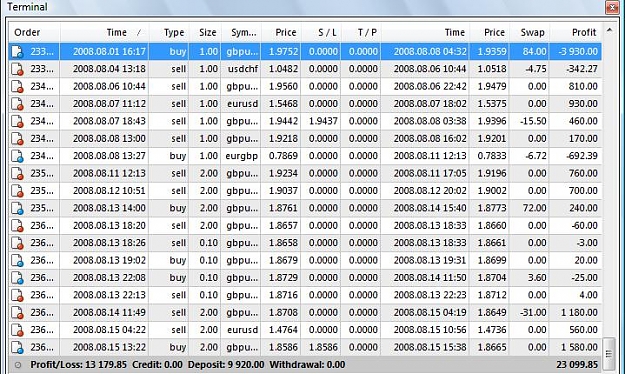Click the vertical scrollbar thumb
The width and height of the screenshot is (625, 374).
pos(609,354)
